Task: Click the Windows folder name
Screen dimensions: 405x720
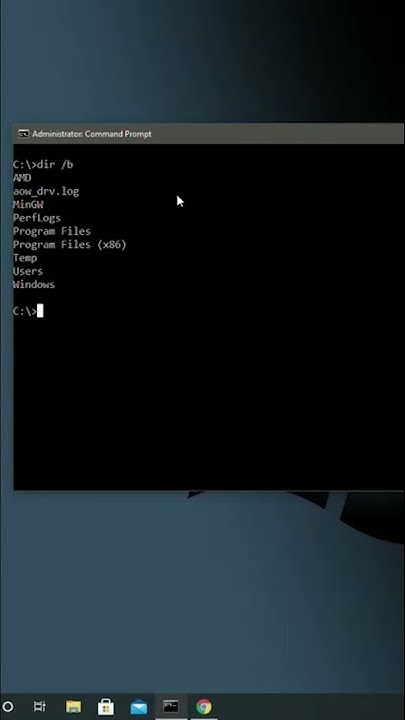Action: (34, 284)
